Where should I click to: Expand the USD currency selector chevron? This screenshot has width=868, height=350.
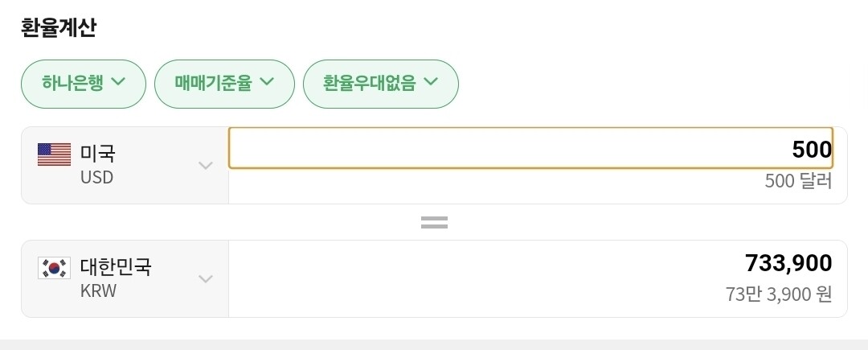(x=206, y=166)
